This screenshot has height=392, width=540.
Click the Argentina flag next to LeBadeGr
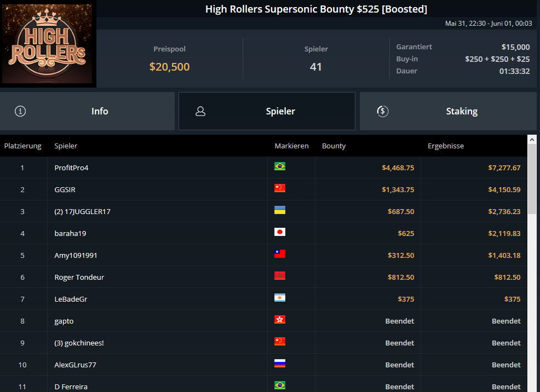pyautogui.click(x=280, y=298)
